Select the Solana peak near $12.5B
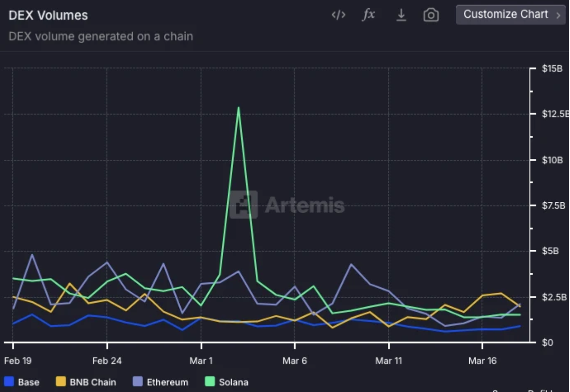The image size is (570, 392). pyautogui.click(x=238, y=107)
